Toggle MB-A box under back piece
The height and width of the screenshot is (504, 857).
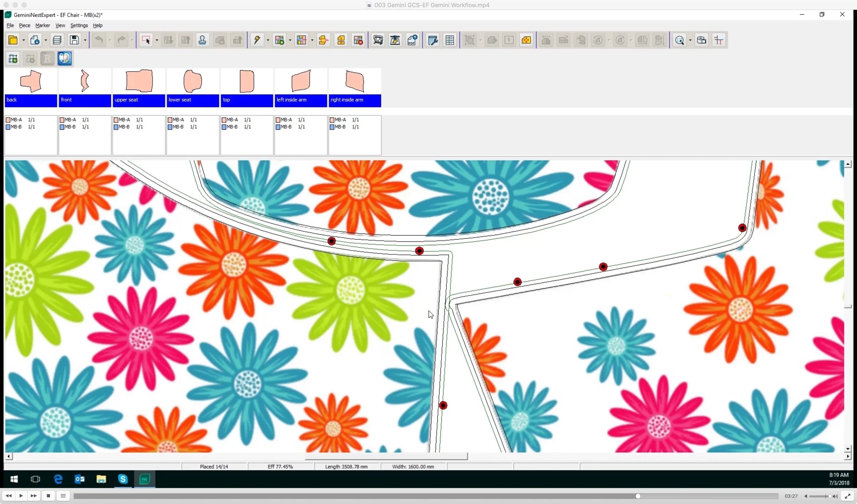pyautogui.click(x=8, y=120)
